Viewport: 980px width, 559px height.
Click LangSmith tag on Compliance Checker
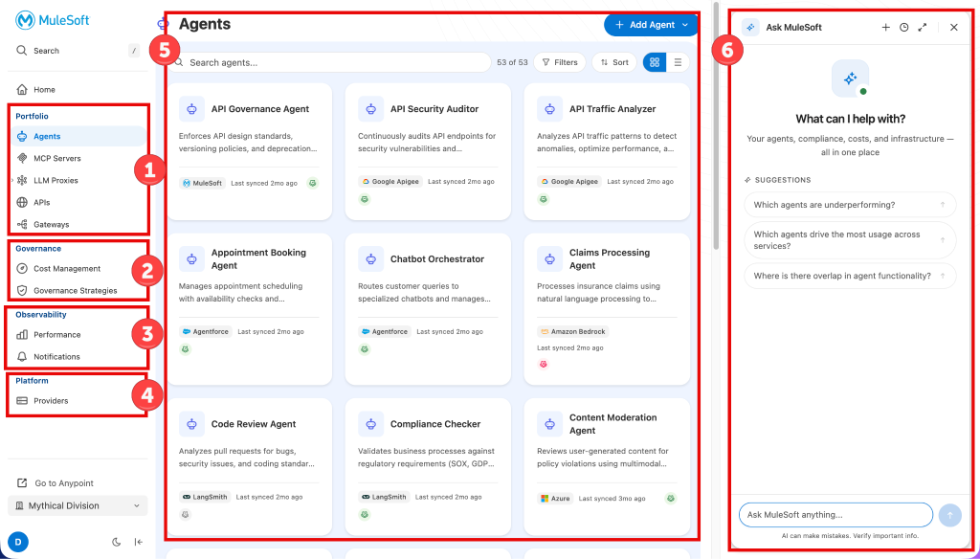[x=384, y=497]
